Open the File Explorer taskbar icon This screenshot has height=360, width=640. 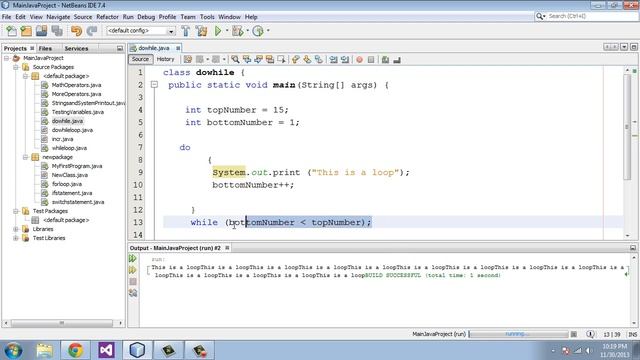point(44,350)
